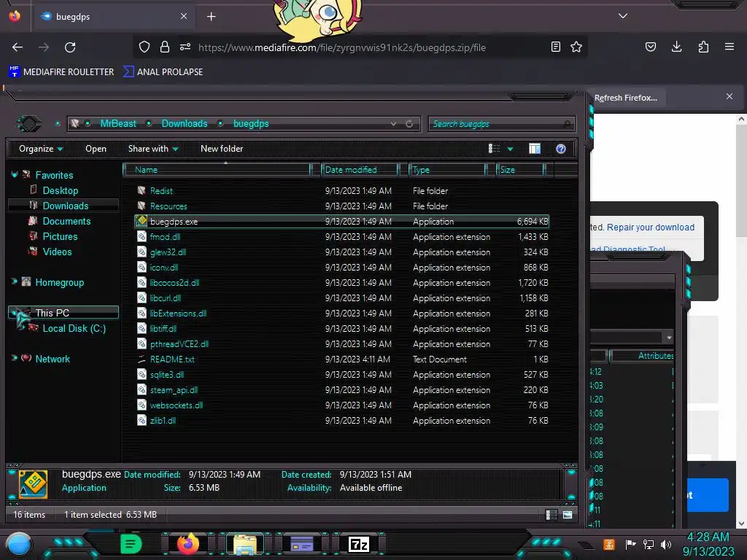This screenshot has height=560, width=747.
Task: Click the volume speaker tray icon
Action: [665, 544]
